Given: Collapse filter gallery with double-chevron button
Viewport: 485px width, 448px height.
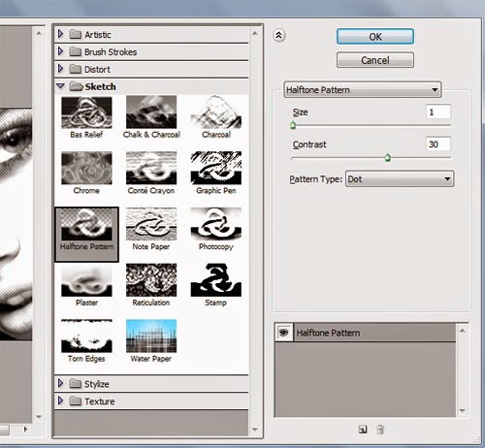Looking at the screenshot, I should pos(279,35).
